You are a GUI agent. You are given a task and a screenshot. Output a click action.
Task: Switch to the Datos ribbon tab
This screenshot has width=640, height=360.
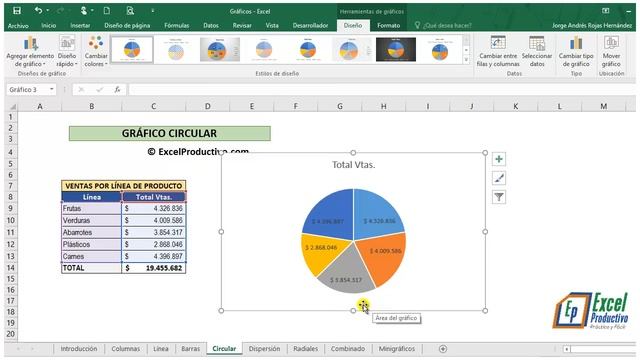tap(211, 25)
